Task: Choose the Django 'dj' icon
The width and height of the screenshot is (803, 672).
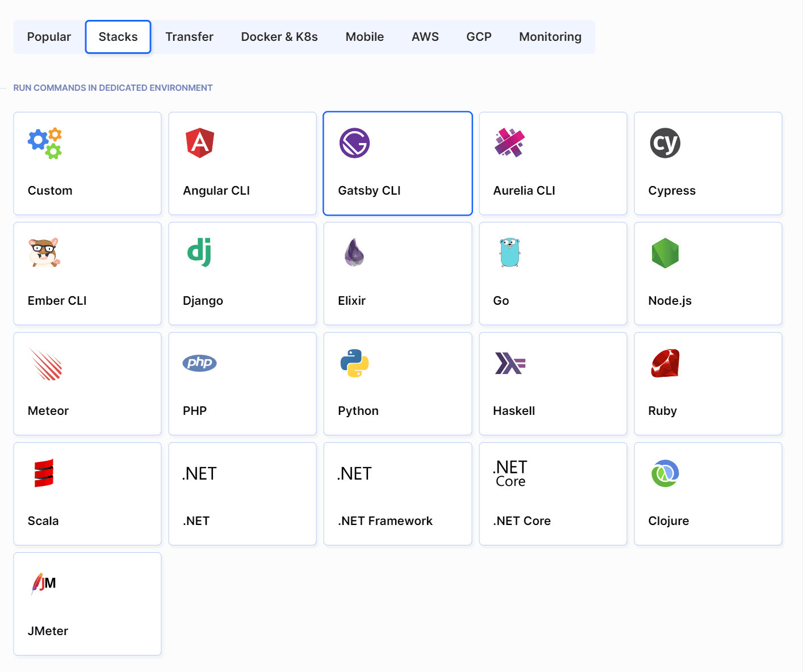Action: (x=199, y=253)
